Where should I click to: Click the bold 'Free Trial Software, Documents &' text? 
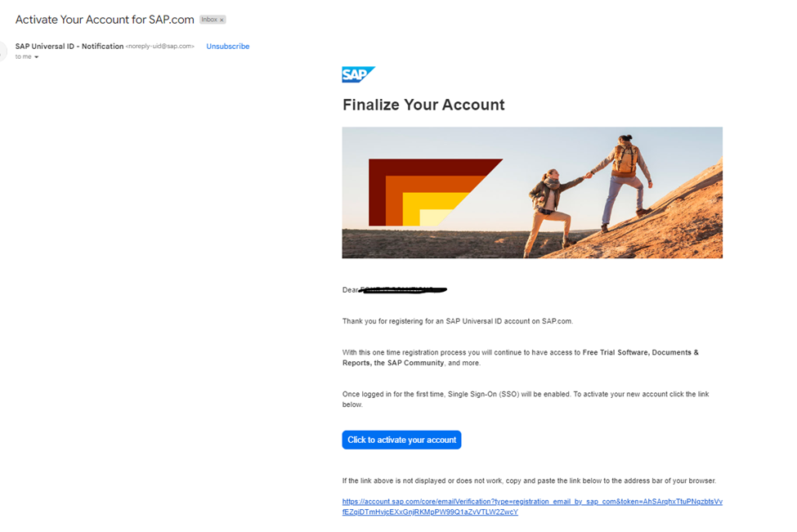640,353
